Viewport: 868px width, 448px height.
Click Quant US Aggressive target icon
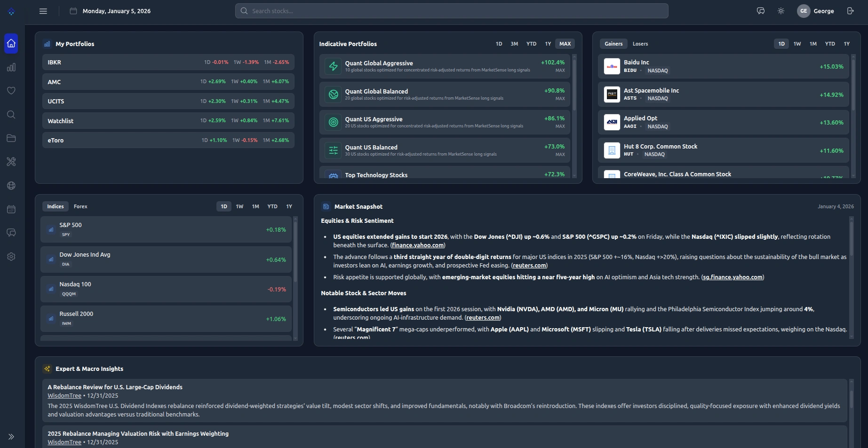coord(334,122)
